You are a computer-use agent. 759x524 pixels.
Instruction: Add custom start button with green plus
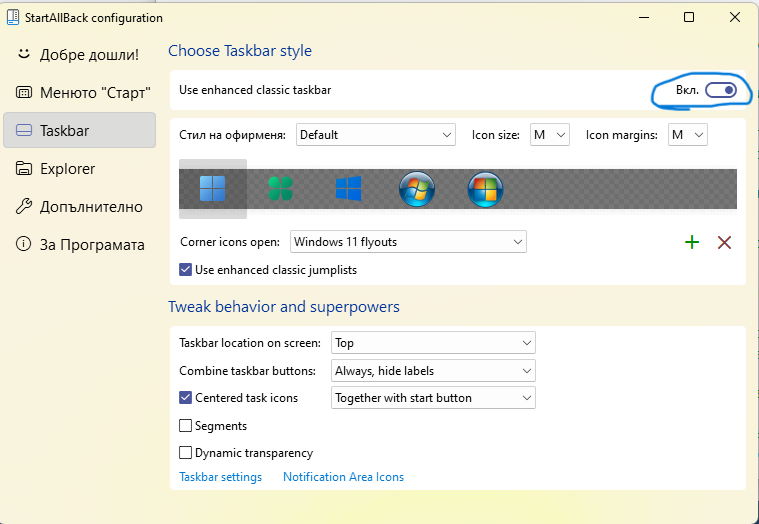tap(692, 242)
